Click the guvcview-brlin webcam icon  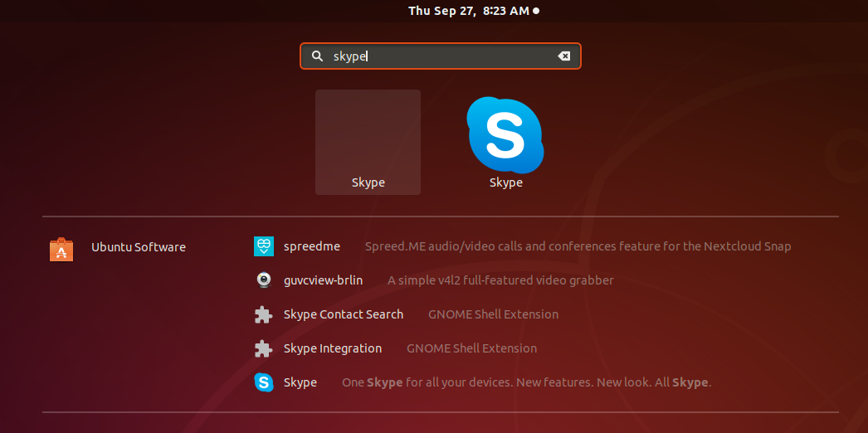point(264,280)
